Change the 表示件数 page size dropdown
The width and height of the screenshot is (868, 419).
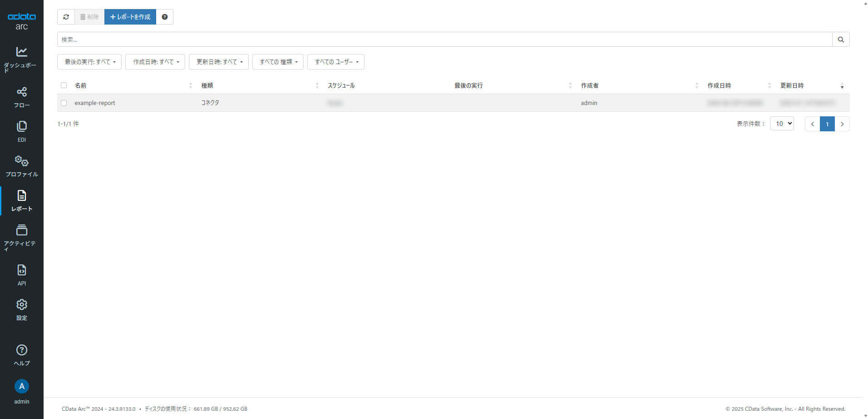[782, 124]
